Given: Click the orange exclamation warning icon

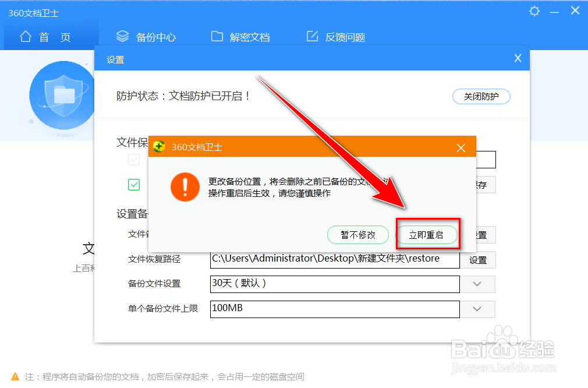Looking at the screenshot, I should pos(185,187).
